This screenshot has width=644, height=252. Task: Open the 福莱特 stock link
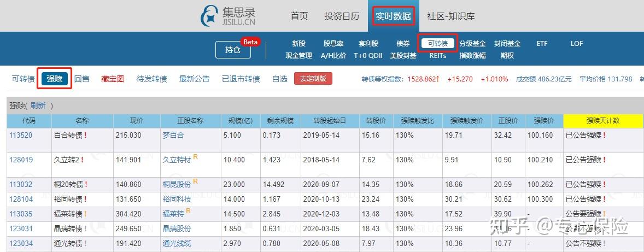[x=173, y=214]
